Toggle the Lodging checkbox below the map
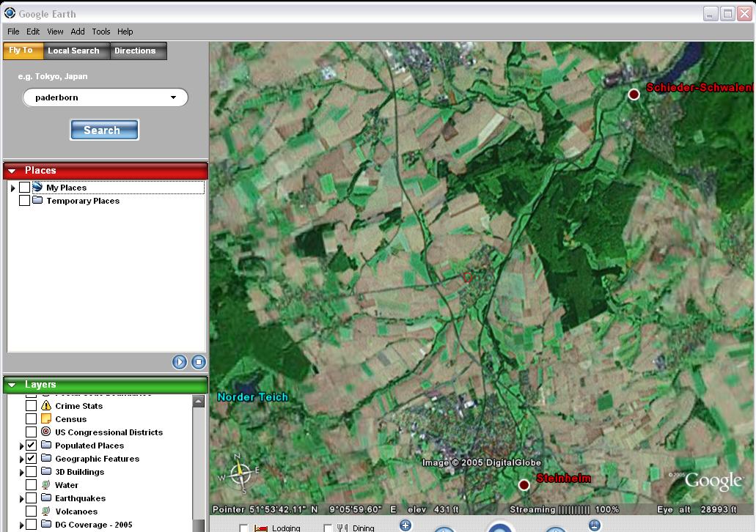 pyautogui.click(x=243, y=528)
